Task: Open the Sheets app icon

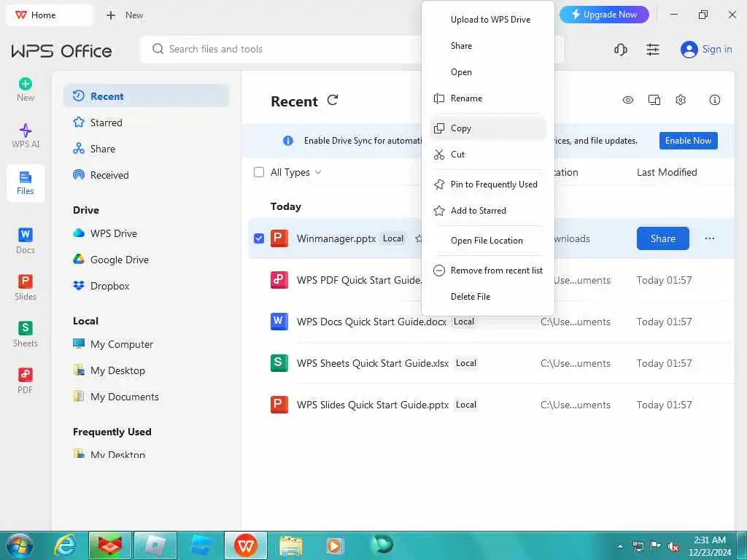Action: coord(26,327)
